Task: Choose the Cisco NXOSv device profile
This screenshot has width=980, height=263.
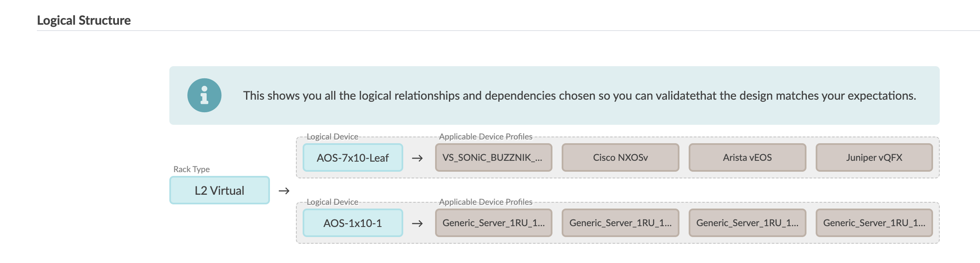Action: coord(620,157)
